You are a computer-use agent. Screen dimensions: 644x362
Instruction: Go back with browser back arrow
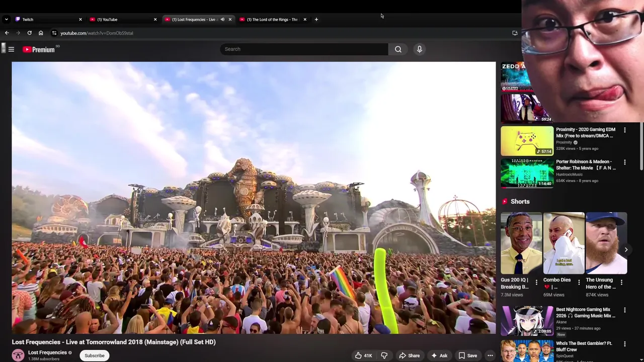click(7, 33)
